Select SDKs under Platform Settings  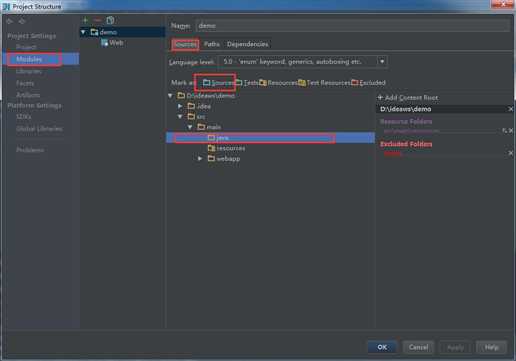coord(23,117)
